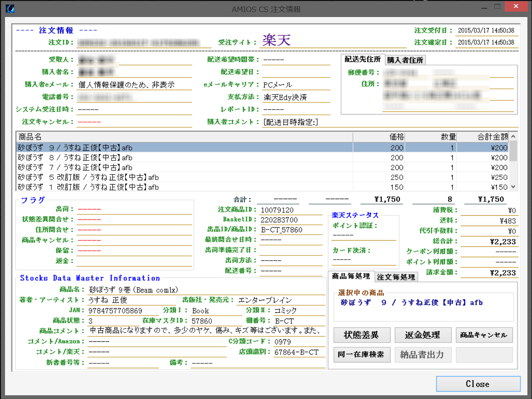Select row 砂ぼうず 5 改訂版
The image size is (532, 399).
[x=262, y=177]
